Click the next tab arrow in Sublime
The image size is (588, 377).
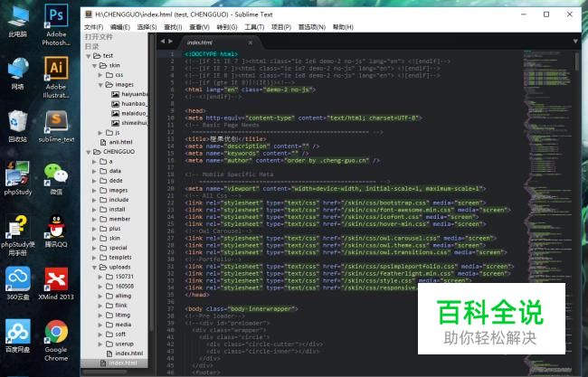point(171,42)
